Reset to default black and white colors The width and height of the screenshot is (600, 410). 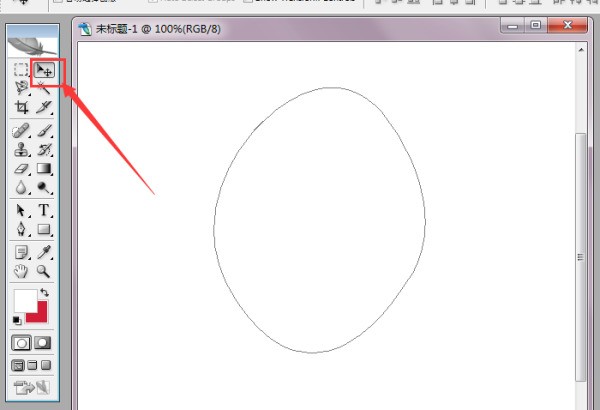(x=17, y=320)
